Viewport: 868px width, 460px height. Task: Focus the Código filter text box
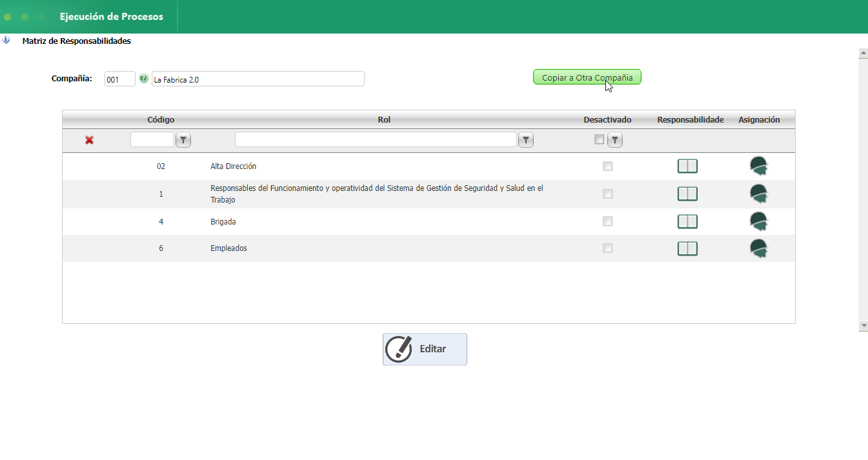[x=152, y=139]
